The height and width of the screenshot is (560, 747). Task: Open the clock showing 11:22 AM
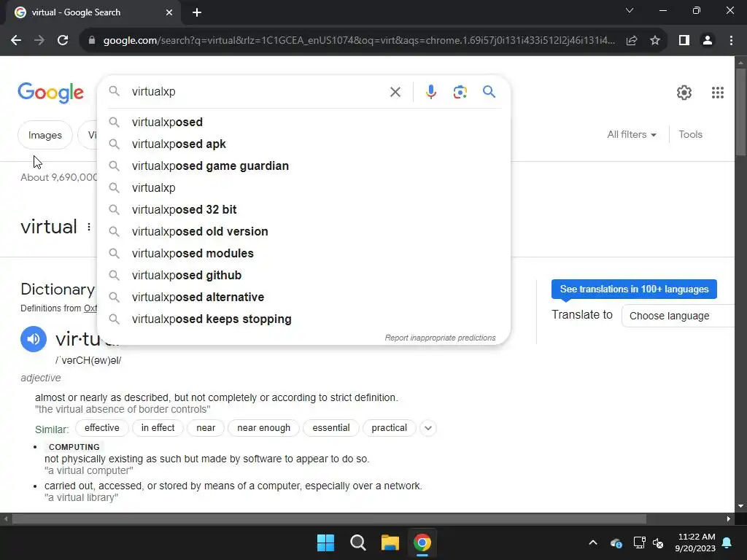(x=695, y=542)
